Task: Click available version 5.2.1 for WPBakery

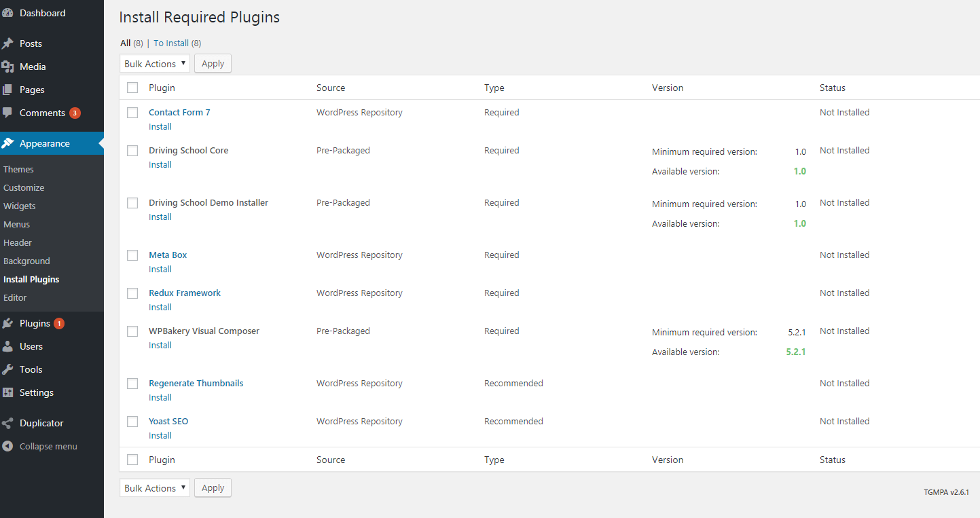Action: (796, 352)
